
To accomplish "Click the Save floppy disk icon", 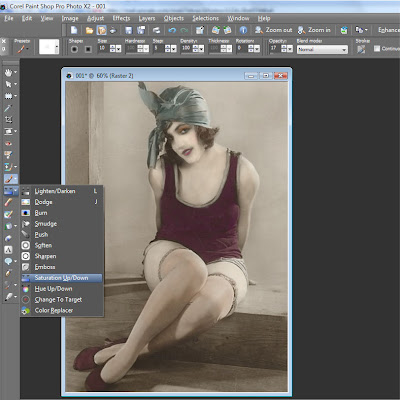I will click(x=129, y=30).
